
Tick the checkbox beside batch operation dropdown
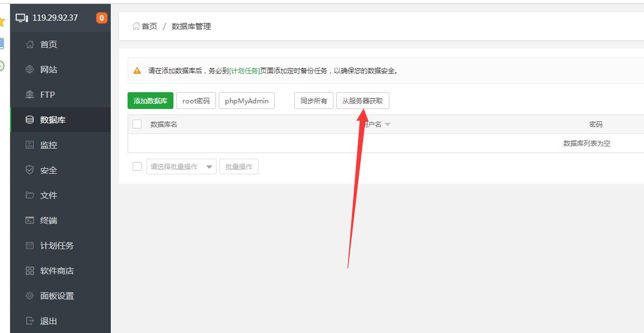click(x=137, y=166)
